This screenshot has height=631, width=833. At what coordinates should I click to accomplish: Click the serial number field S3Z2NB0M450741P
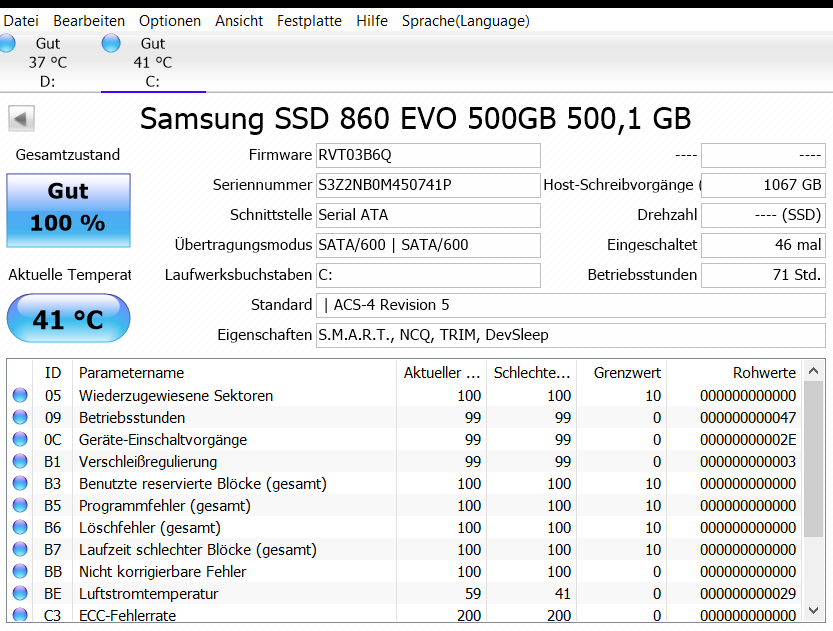point(428,185)
